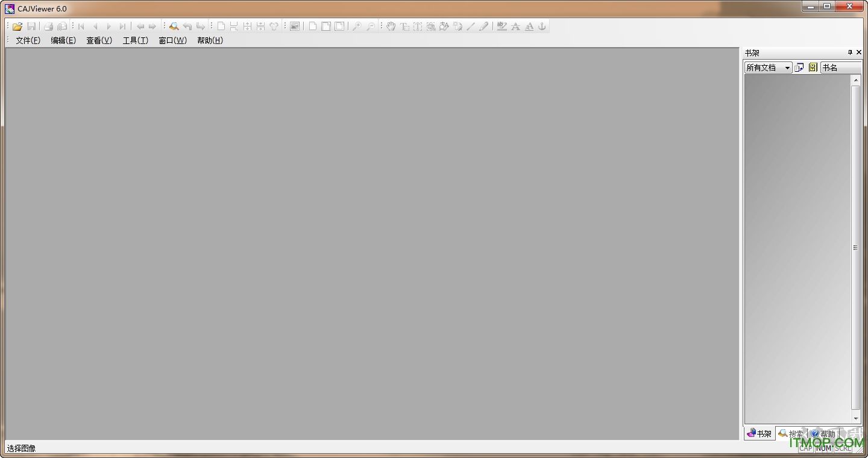Viewport: 868px width, 458px height.
Task: Go to the next page
Action: coord(108,27)
